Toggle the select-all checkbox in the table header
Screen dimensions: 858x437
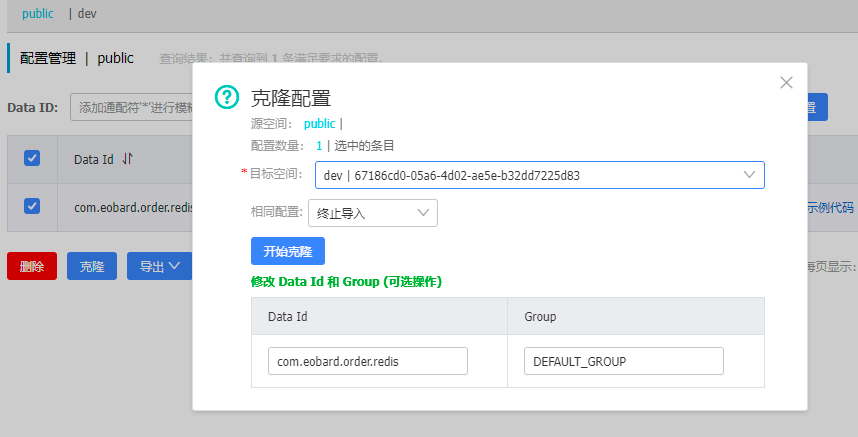(x=32, y=158)
